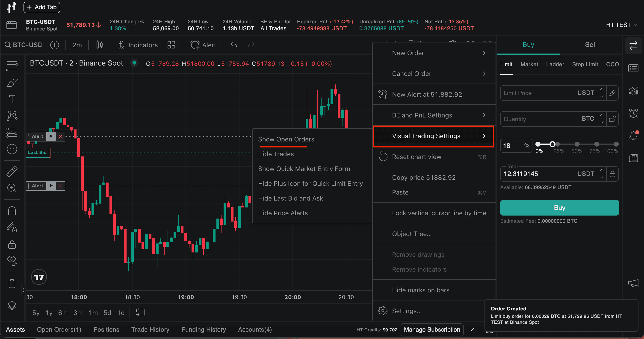Click the TradingView logo on chart

click(x=39, y=277)
